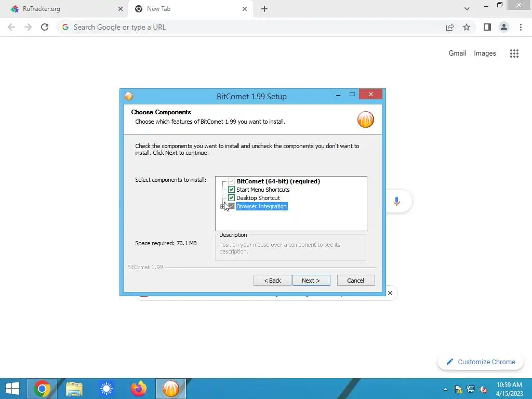Switch to the RuTracker.org tab

click(x=64, y=9)
